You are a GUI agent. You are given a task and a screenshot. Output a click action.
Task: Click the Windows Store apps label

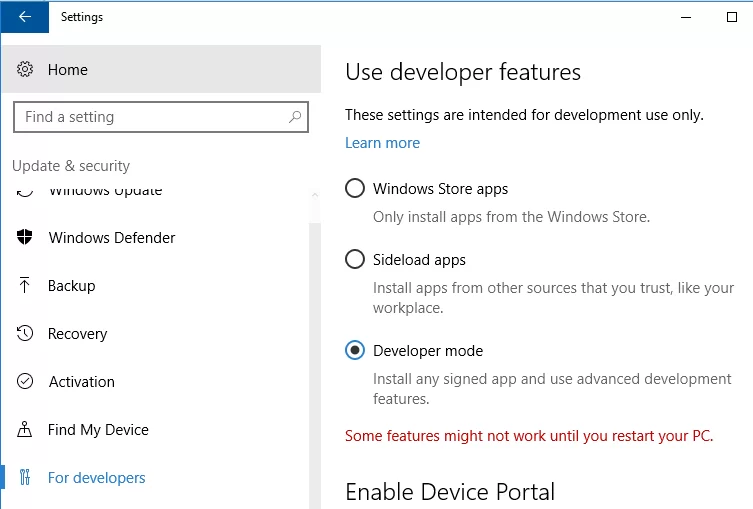(440, 189)
